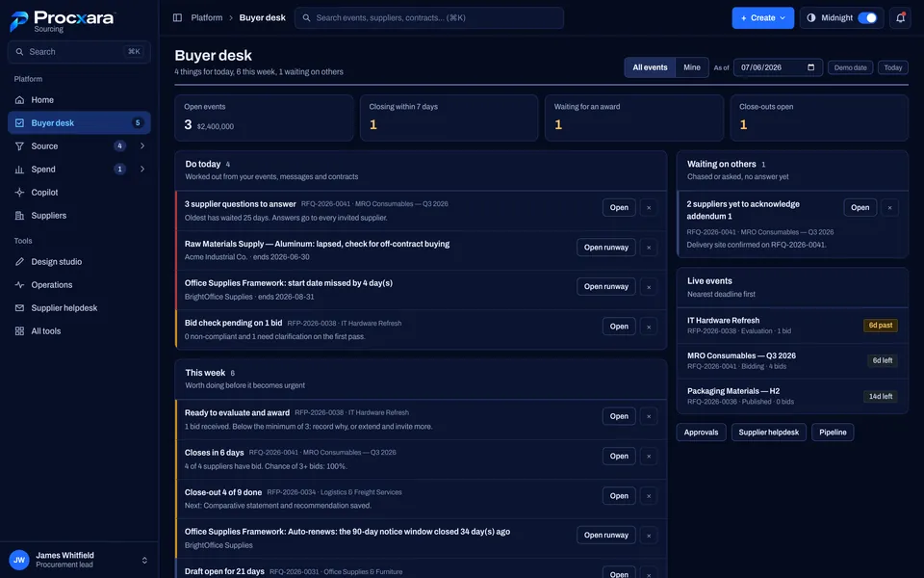This screenshot has height=578, width=924.
Task: Open the suppliers yet to acknowledge item
Action: [x=860, y=208]
